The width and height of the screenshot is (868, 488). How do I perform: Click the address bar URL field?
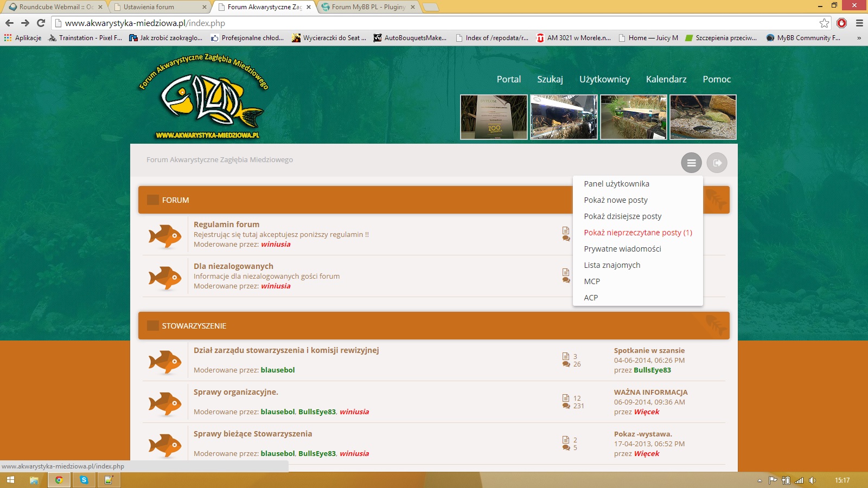tap(434, 23)
